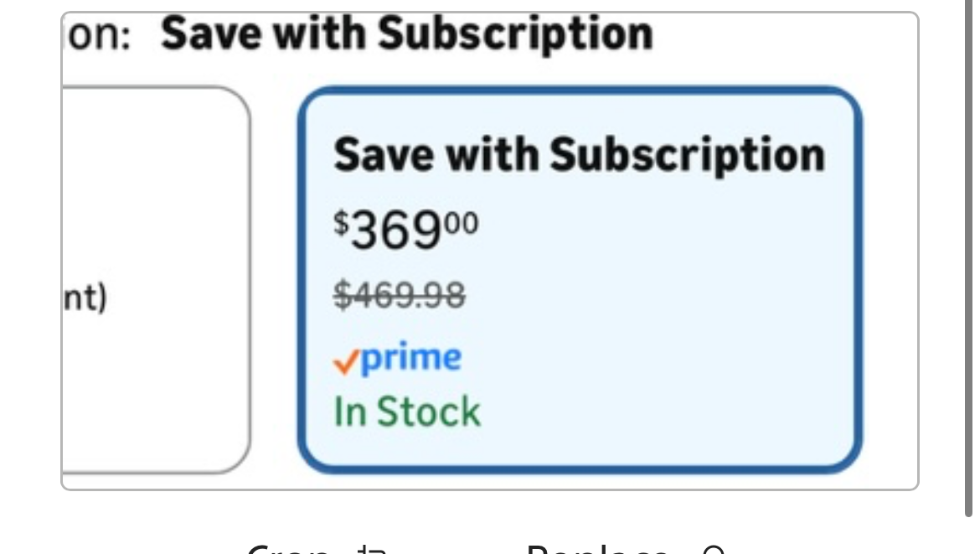Click the top heading Save with Subscription
Image resolution: width=980 pixels, height=554 pixels.
point(406,34)
